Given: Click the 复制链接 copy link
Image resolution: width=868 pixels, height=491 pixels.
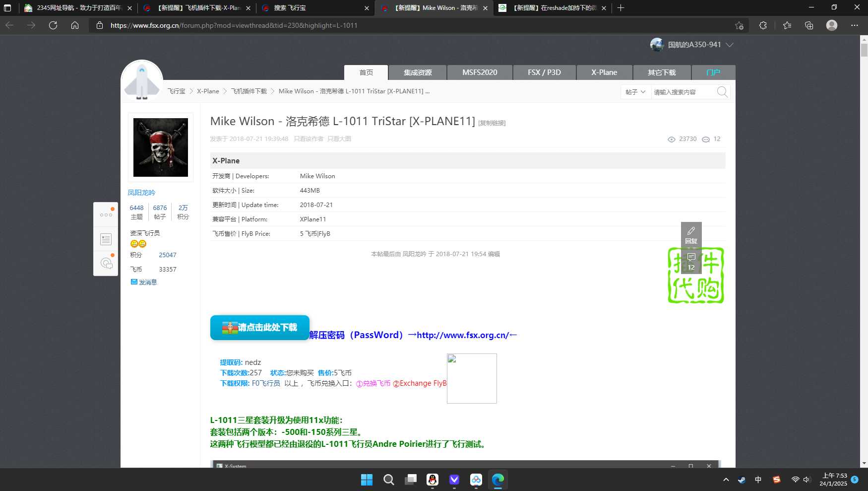Looking at the screenshot, I should 492,123.
